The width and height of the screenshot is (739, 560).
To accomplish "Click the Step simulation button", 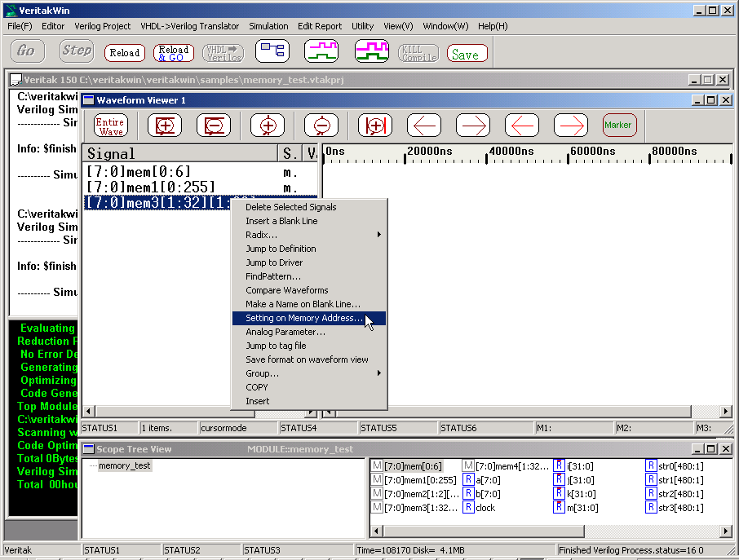I will click(x=77, y=51).
